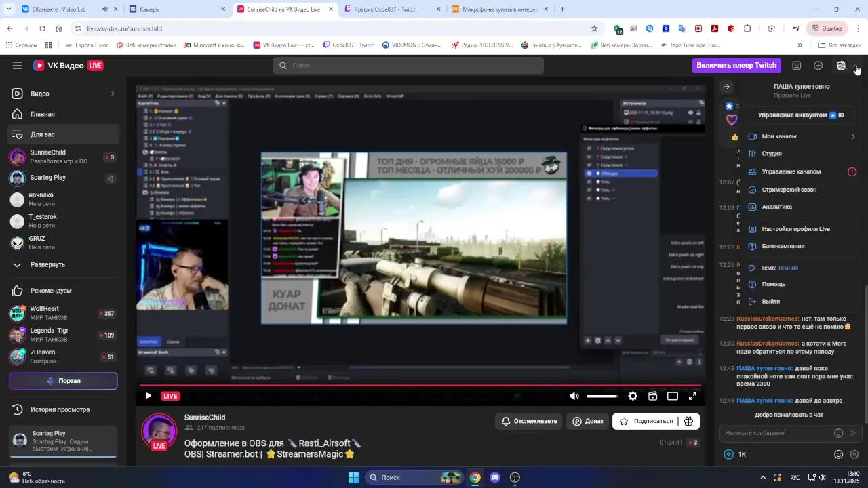
Task: Open История просмотра in sidebar
Action: (x=64, y=410)
